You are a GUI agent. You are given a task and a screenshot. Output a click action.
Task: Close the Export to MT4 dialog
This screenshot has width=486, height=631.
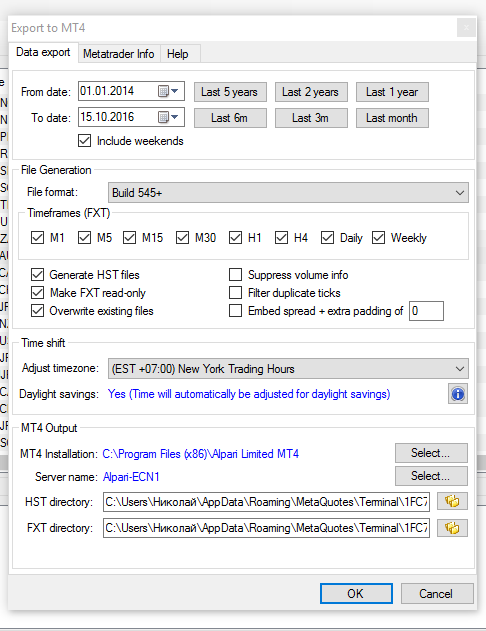(466, 28)
